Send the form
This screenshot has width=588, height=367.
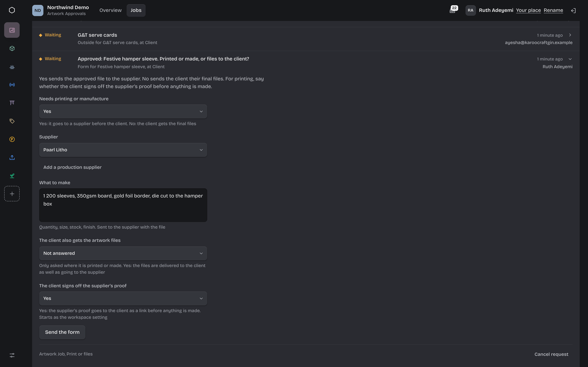62,332
